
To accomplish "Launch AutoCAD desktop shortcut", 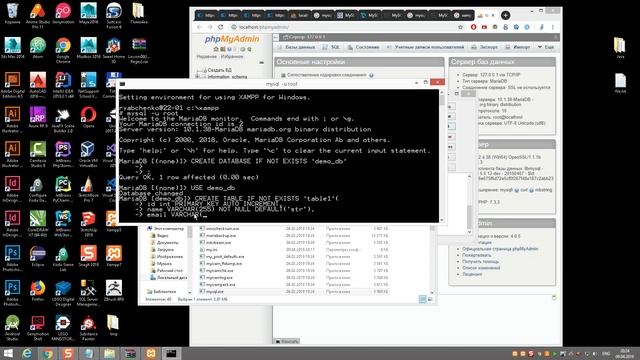I will (x=38, y=85).
